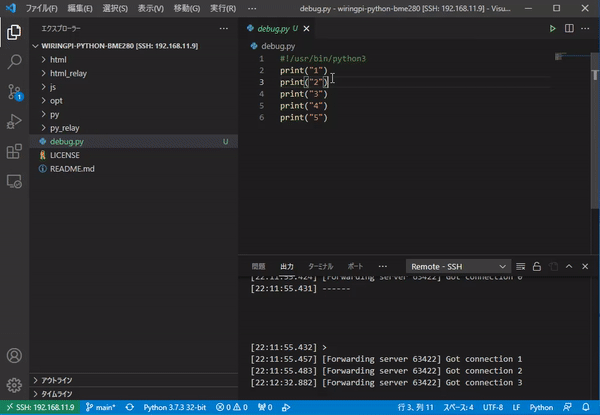Open the Search view in activity bar
The image size is (600, 415).
14,62
